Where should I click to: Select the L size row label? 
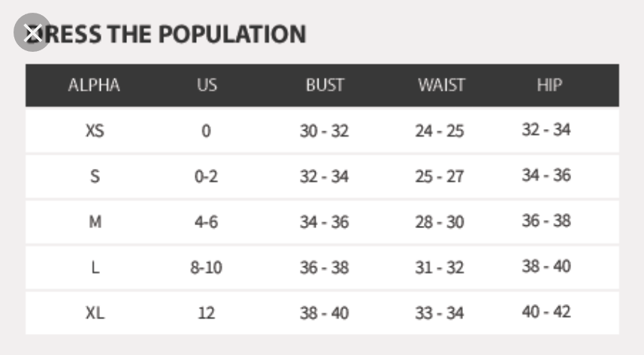coord(95,267)
